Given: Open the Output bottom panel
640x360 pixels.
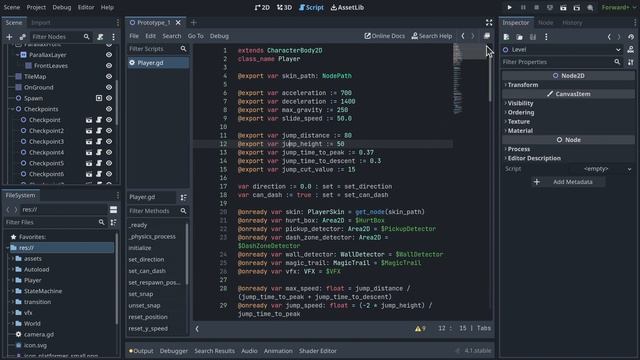Looking at the screenshot, I should 141,351.
